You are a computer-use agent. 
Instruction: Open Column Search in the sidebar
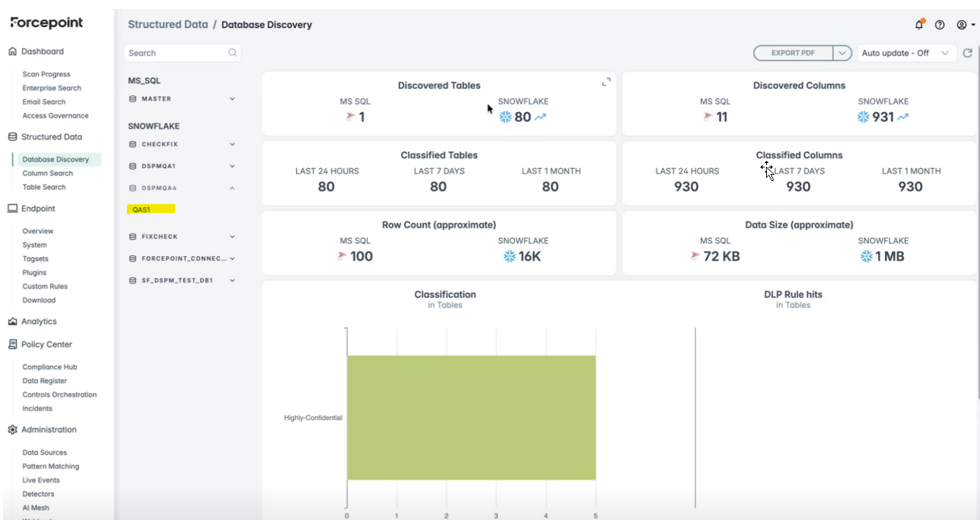[48, 173]
